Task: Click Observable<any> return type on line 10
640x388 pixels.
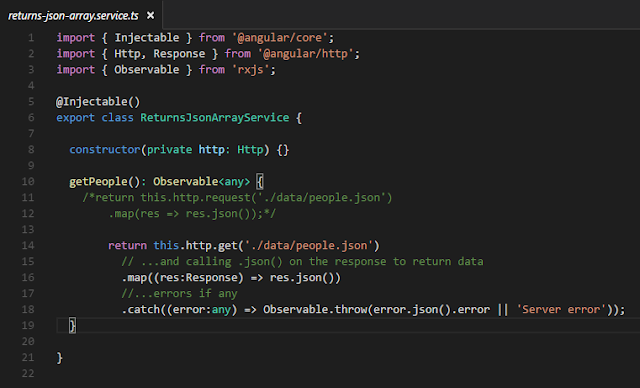Action: click(x=202, y=182)
